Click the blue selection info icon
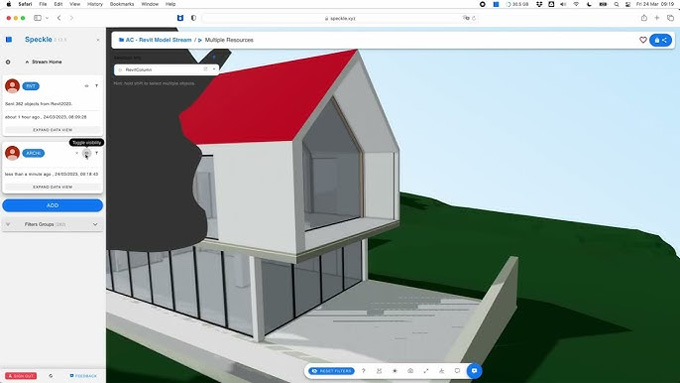The width and height of the screenshot is (680, 383). 214,57
